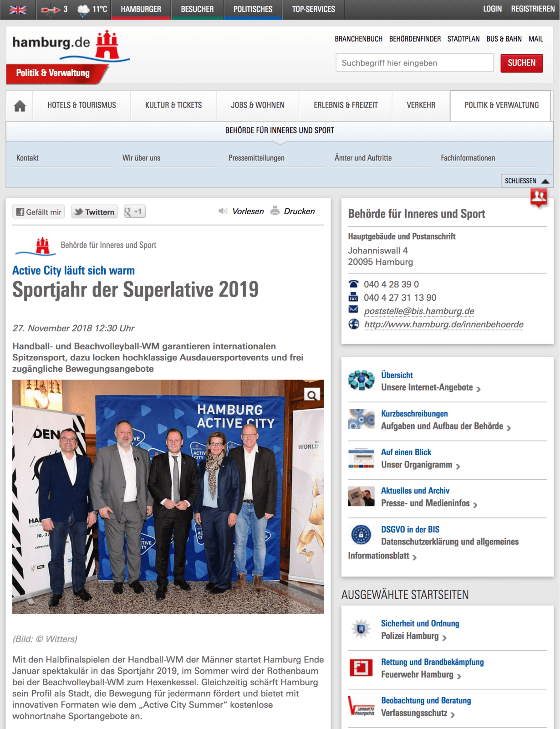
Task: Open the weather cloud icon showing 11°C
Action: [83, 10]
